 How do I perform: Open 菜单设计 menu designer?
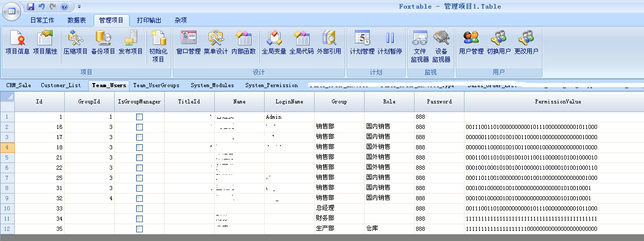pyautogui.click(x=216, y=43)
